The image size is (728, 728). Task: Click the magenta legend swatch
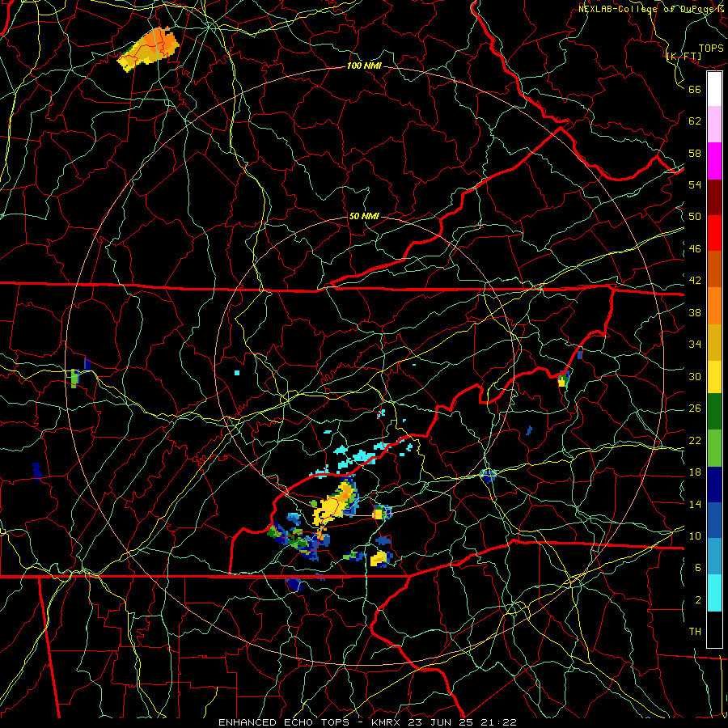coord(714,161)
